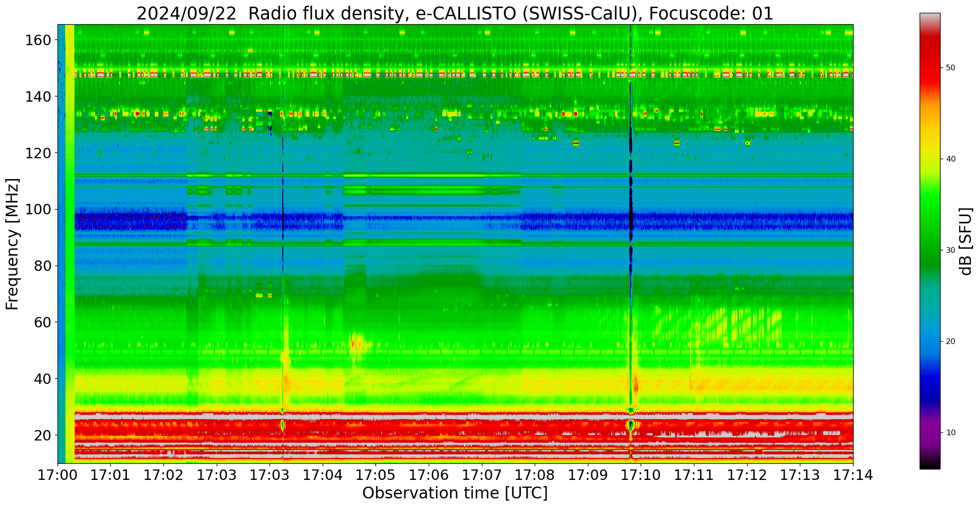This screenshot has width=980, height=507.
Task: Click the colorbar tick value 30
Action: (x=950, y=250)
